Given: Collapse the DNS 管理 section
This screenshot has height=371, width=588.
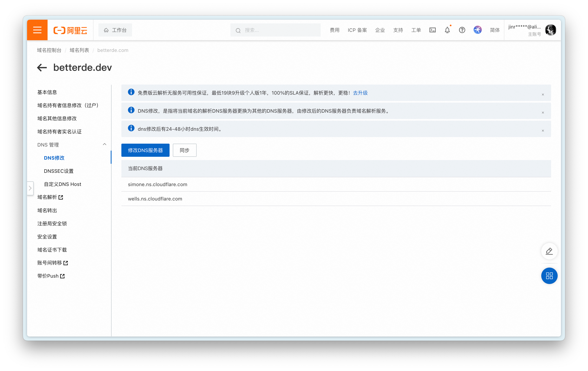Looking at the screenshot, I should [x=105, y=144].
